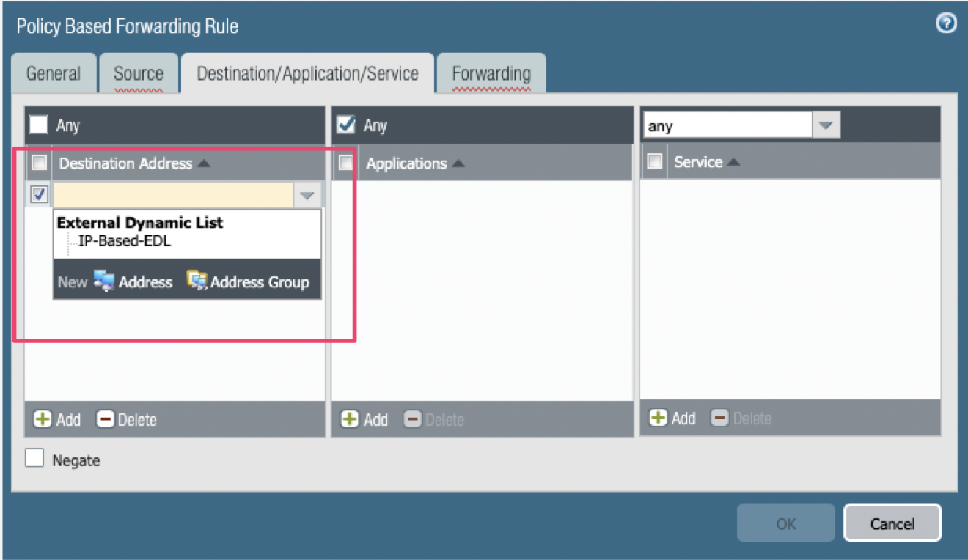Create a new Address Group
The image size is (968, 560).
[248, 281]
